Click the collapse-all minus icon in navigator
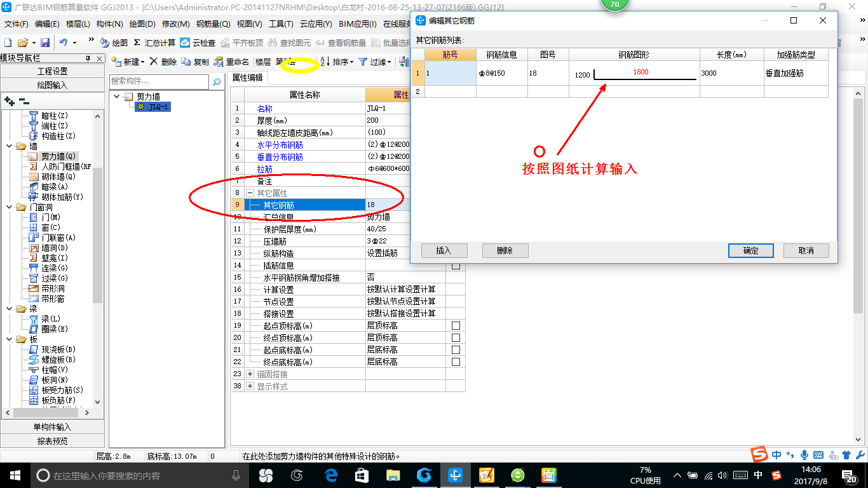 coord(24,100)
